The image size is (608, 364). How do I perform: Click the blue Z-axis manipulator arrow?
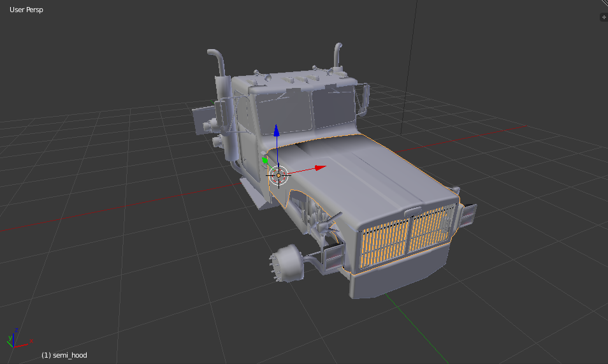[x=277, y=131]
